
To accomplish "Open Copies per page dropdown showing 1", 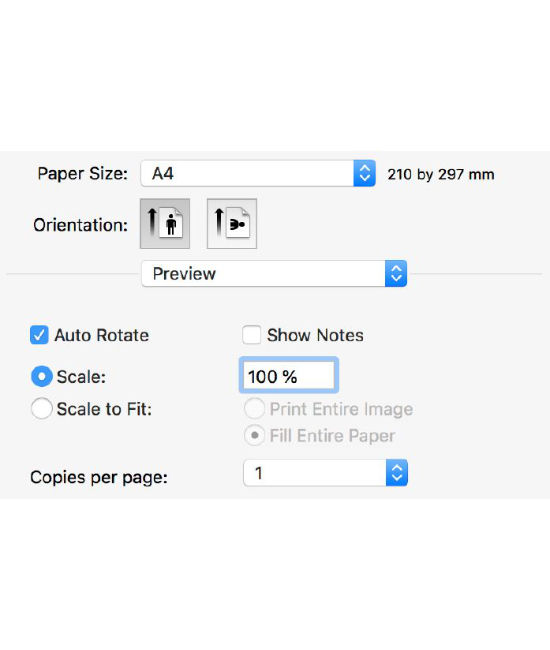I will coord(325,473).
